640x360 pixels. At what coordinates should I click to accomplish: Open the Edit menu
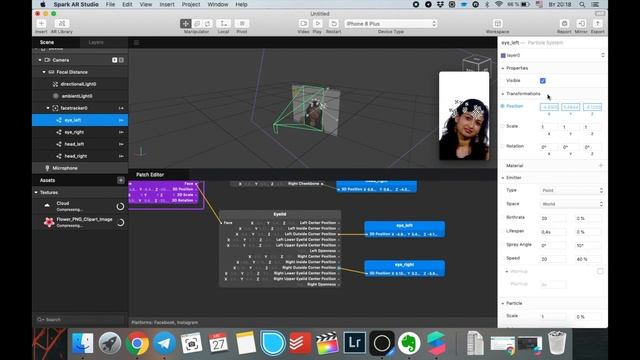coord(127,4)
